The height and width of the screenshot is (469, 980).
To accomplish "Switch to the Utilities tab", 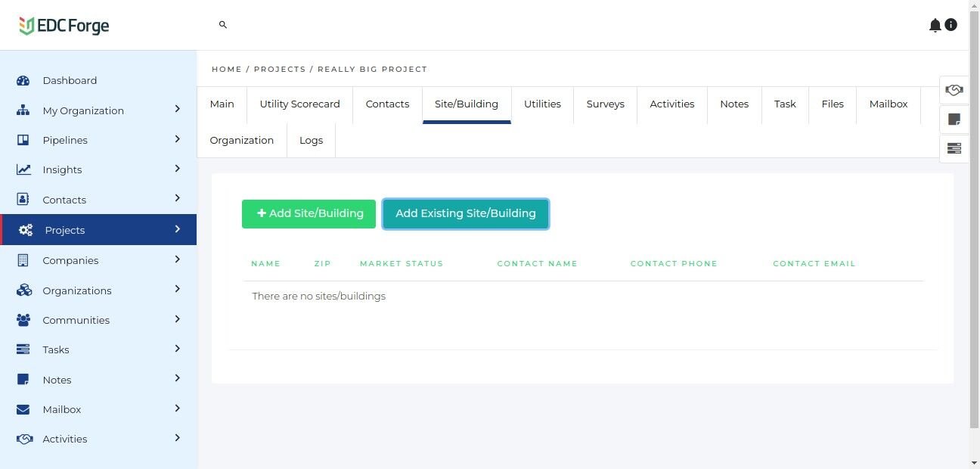I will (x=542, y=104).
